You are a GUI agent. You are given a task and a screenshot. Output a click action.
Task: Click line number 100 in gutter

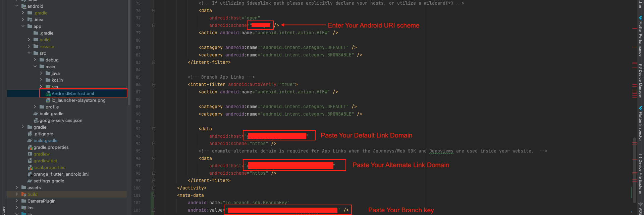coord(137,188)
